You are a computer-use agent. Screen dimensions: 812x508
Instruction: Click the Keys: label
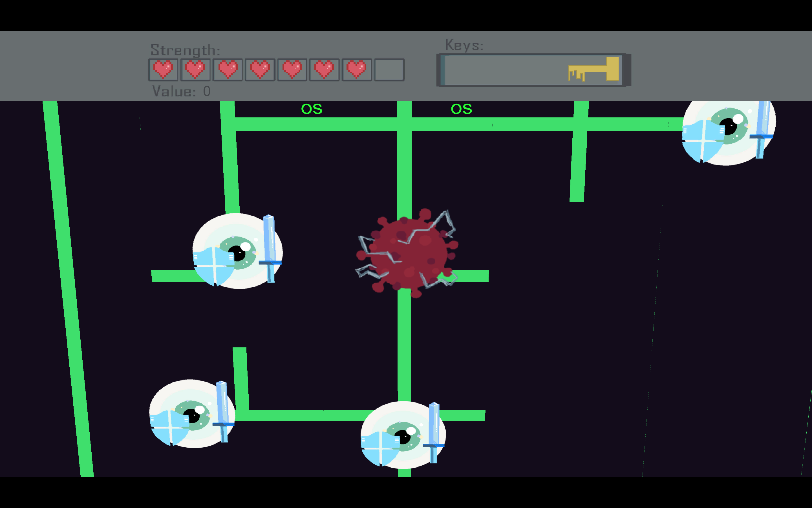pos(464,45)
